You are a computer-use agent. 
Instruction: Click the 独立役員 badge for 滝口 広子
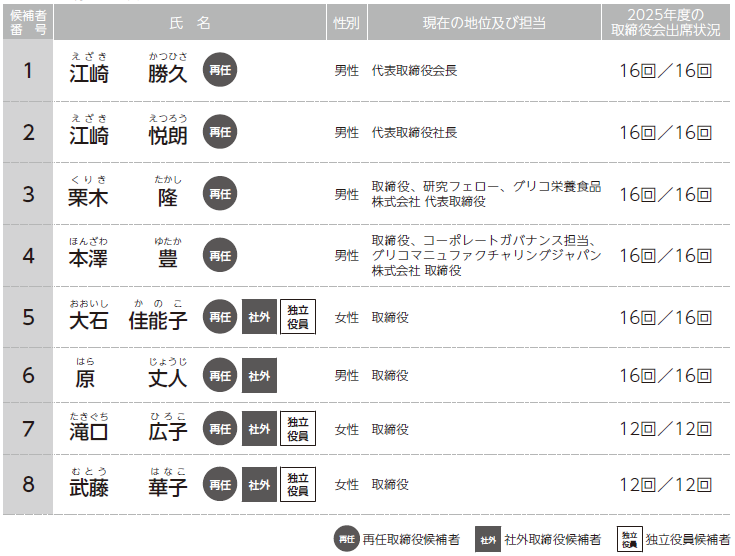click(x=298, y=429)
